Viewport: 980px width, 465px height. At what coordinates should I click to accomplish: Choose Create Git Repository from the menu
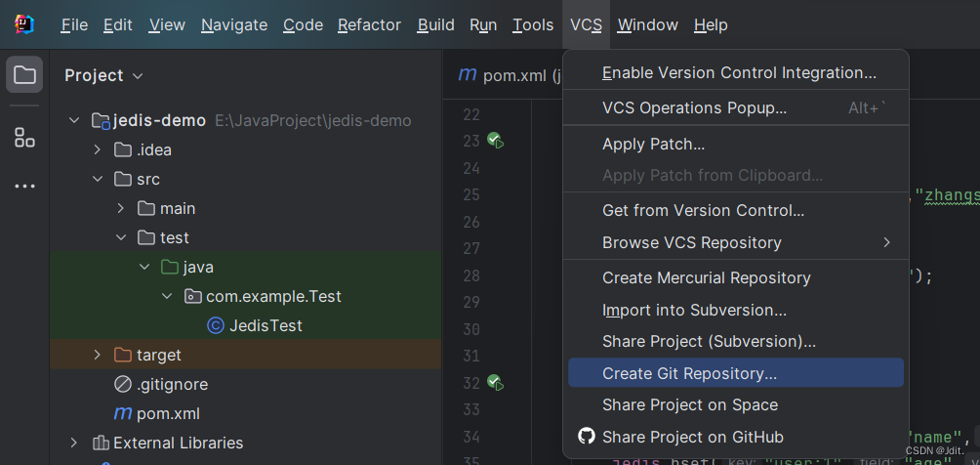[689, 373]
